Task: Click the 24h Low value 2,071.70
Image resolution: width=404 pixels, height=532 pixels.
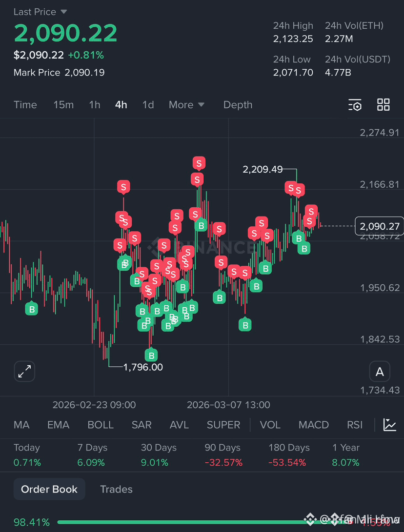Action: (293, 72)
